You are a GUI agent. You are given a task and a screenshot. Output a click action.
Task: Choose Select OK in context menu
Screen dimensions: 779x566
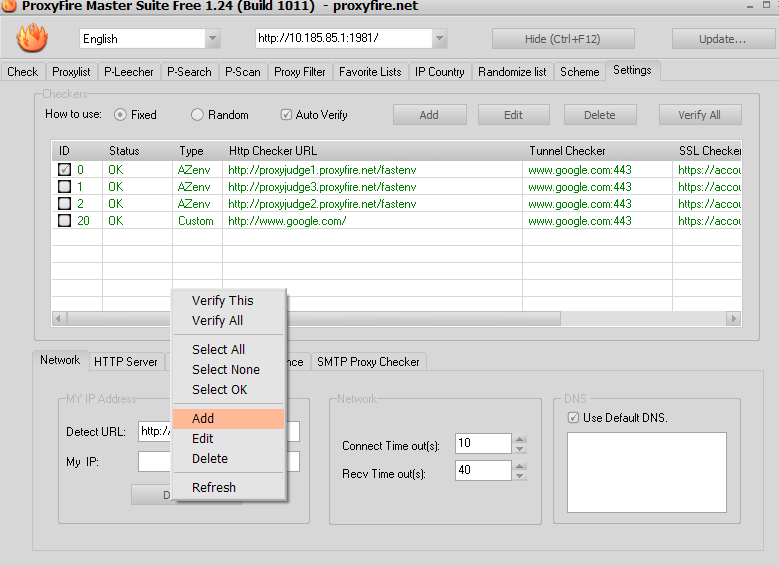point(229,390)
